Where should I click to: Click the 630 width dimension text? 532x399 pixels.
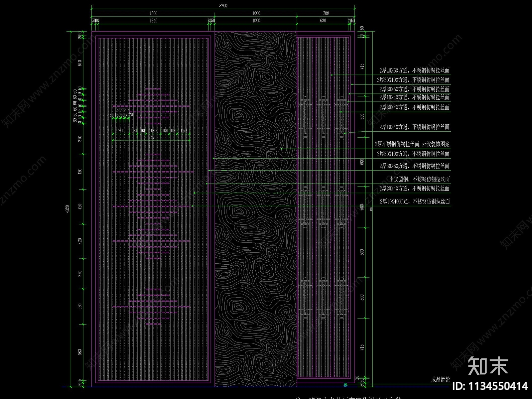323,21
